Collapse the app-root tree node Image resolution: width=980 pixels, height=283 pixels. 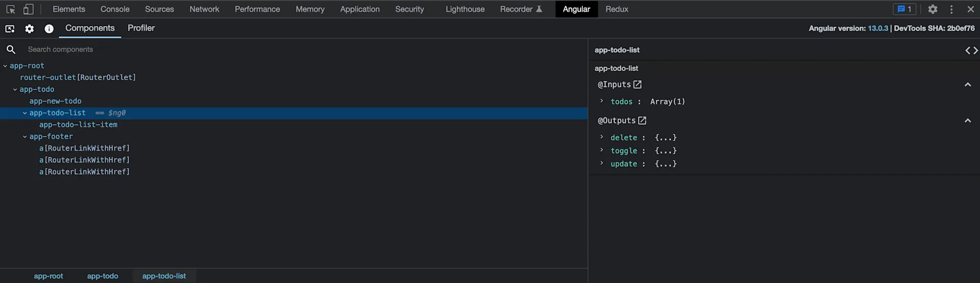click(5, 66)
